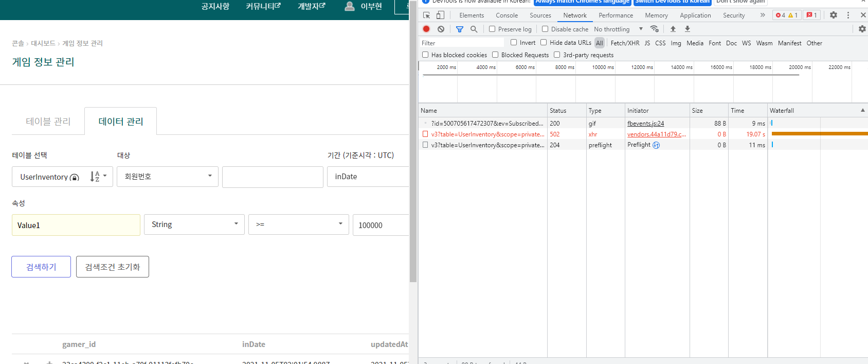This screenshot has height=364, width=868.
Task: Open the 회원번호 target dropdown
Action: pyautogui.click(x=168, y=177)
